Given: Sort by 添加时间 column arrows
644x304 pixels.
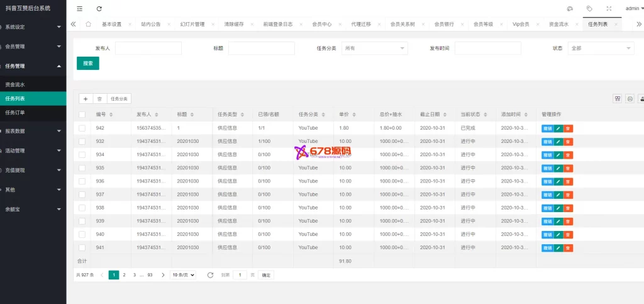Looking at the screenshot, I should pyautogui.click(x=526, y=115).
